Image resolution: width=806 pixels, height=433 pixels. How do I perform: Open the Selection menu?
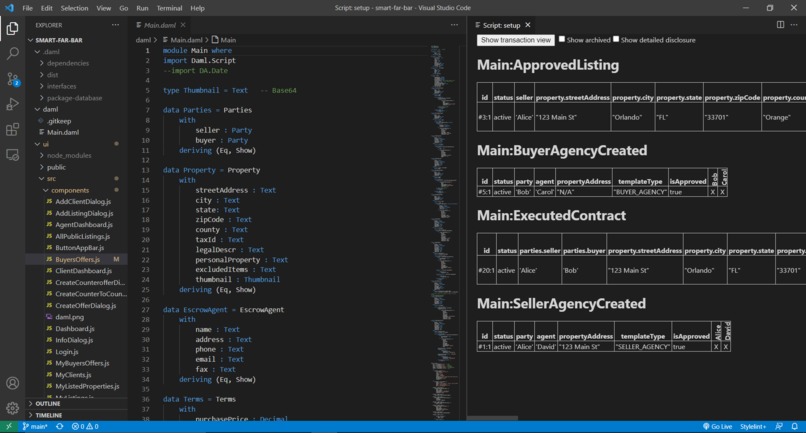click(x=75, y=8)
